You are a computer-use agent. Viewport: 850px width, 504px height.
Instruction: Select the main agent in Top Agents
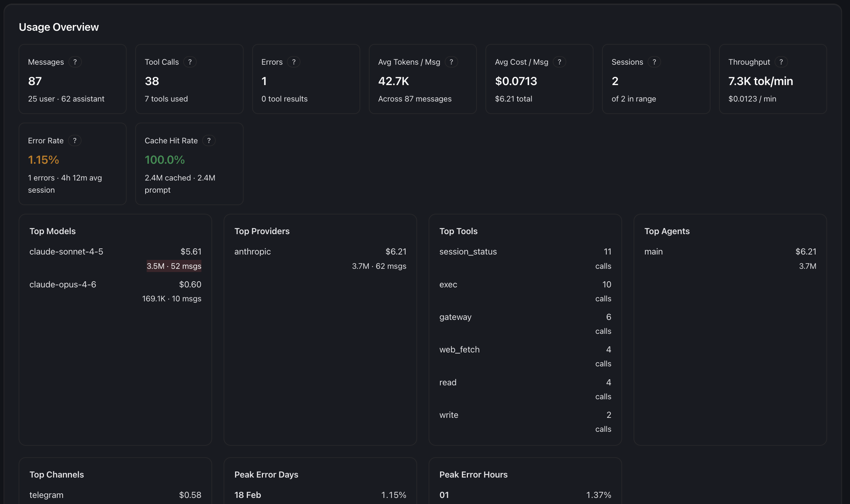pyautogui.click(x=654, y=252)
